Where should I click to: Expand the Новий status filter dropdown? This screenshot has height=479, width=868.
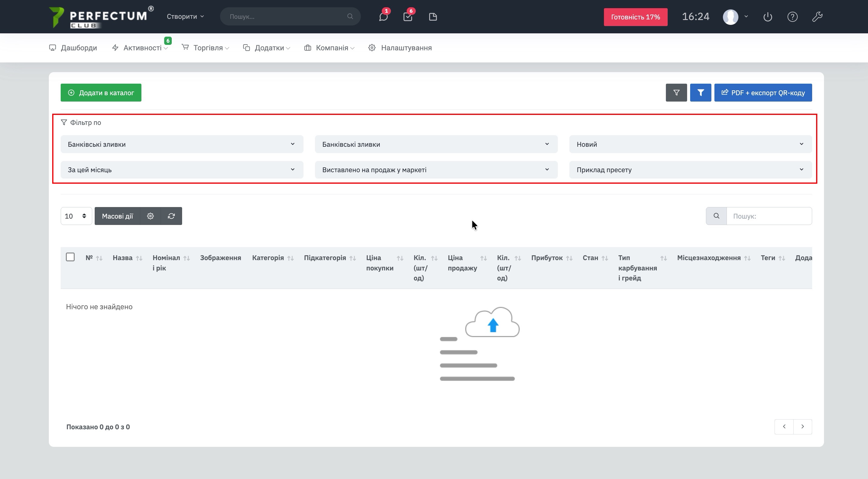click(690, 144)
